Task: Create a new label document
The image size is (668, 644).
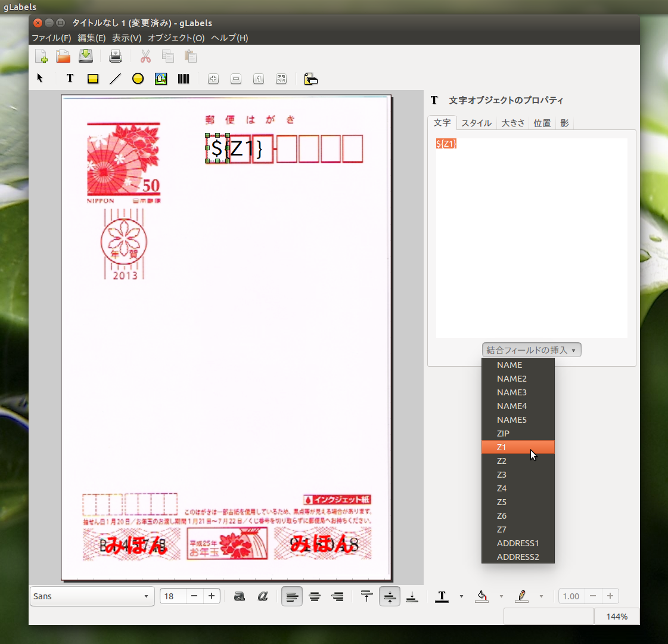Action: [41, 56]
